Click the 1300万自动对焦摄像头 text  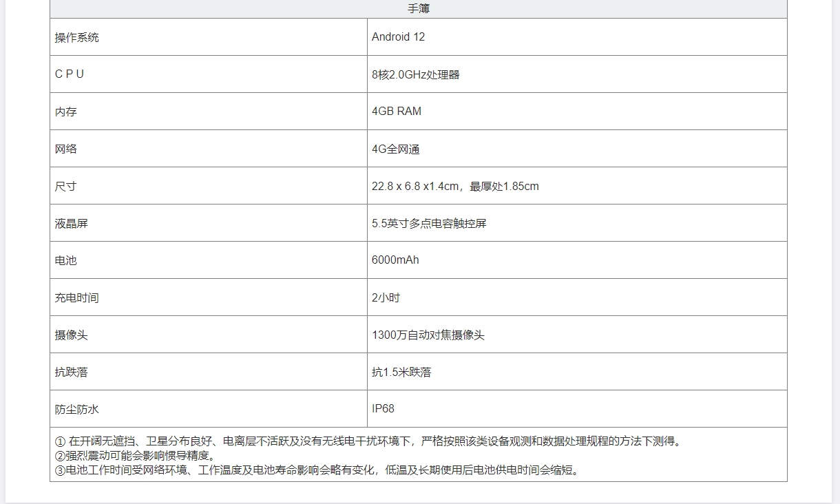[x=428, y=335]
